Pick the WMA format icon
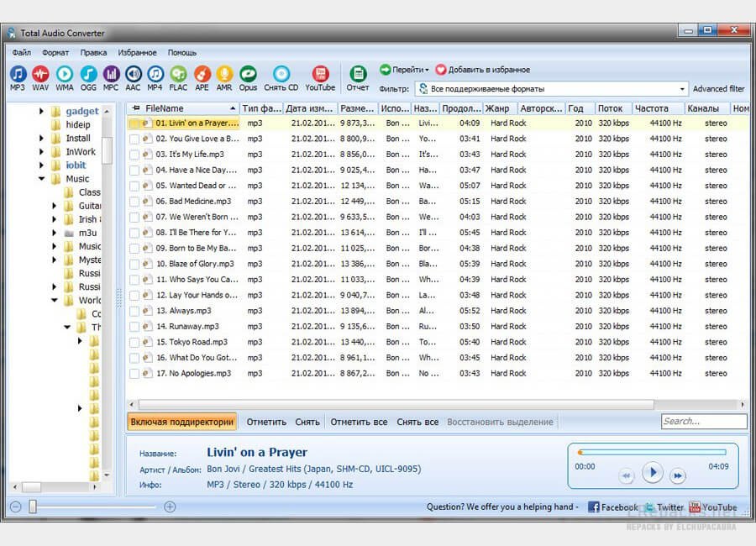Image resolution: width=756 pixels, height=546 pixels. tap(64, 74)
